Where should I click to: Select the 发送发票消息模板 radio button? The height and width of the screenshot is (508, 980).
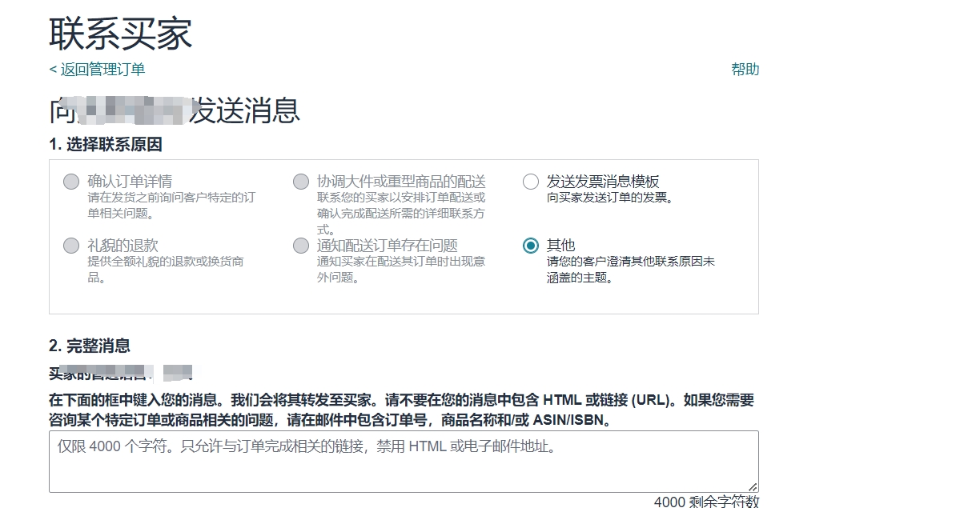coord(530,182)
